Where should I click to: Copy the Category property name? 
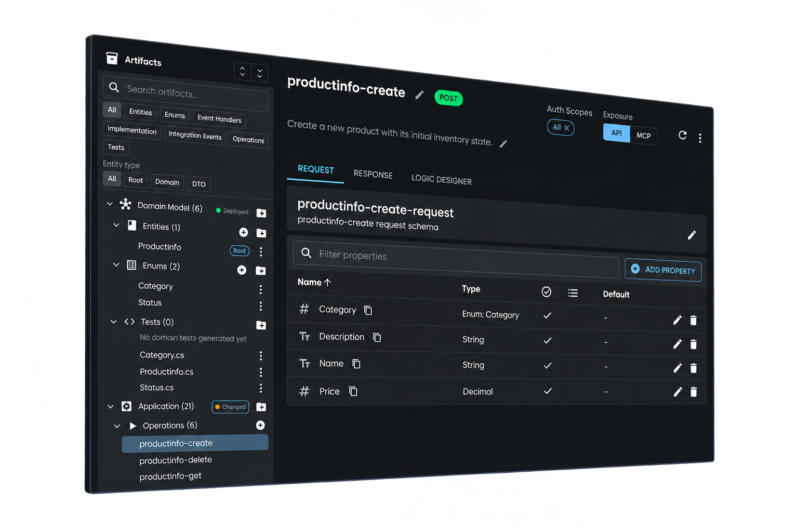tap(368, 310)
